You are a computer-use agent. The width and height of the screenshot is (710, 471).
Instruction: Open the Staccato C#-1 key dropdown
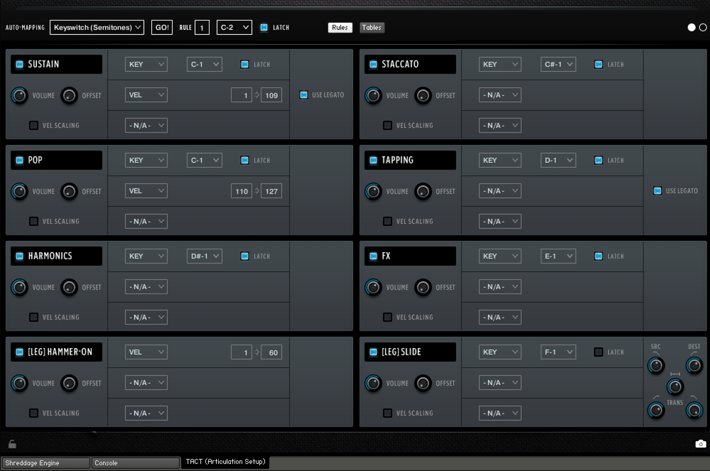click(557, 64)
